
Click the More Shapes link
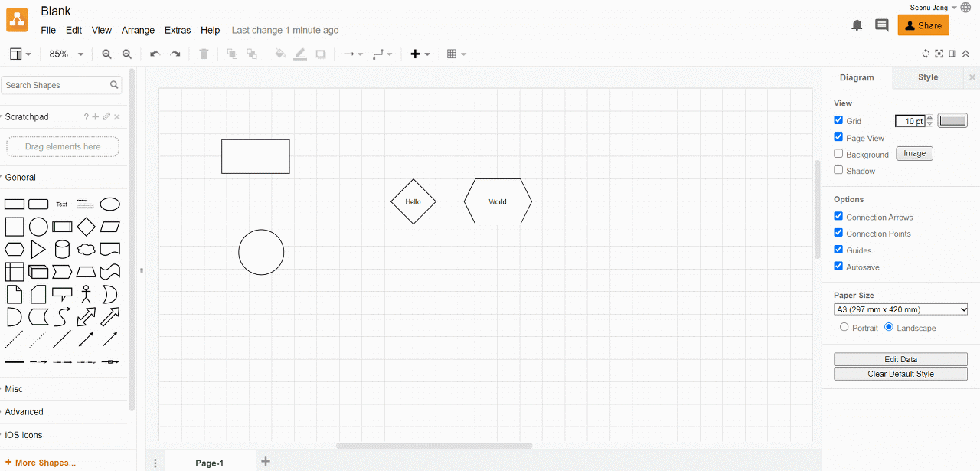pos(40,463)
